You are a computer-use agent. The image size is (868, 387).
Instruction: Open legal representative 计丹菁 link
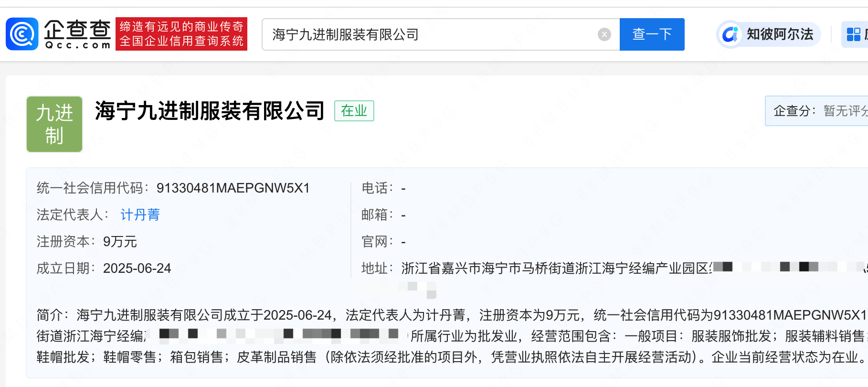[x=140, y=215]
